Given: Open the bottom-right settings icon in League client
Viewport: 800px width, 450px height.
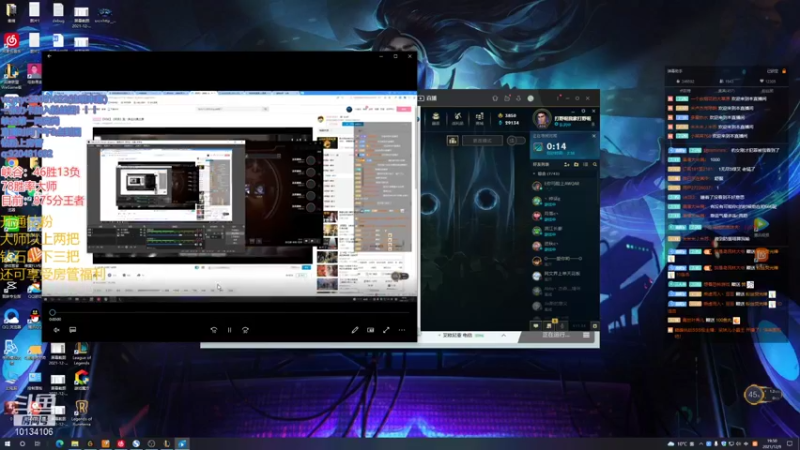Looking at the screenshot, I should coord(595,326).
